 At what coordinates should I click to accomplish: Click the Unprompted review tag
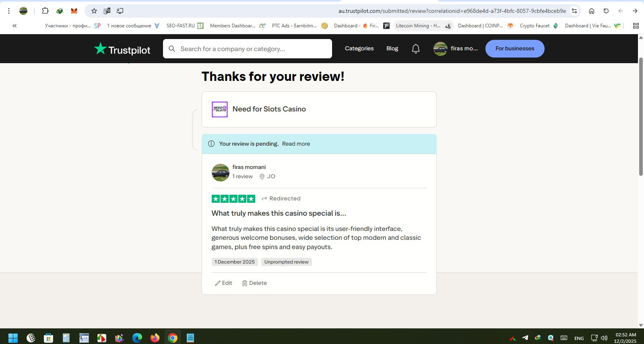pyautogui.click(x=286, y=262)
